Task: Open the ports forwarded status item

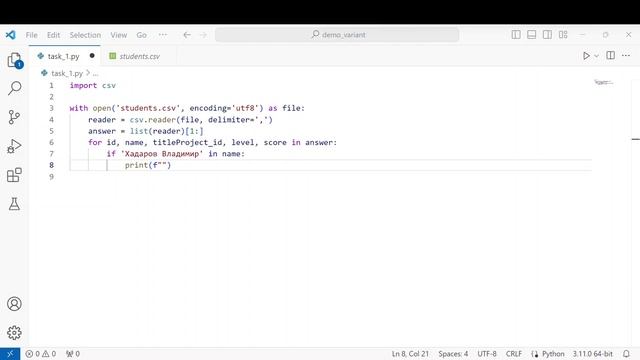Action: click(x=73, y=354)
